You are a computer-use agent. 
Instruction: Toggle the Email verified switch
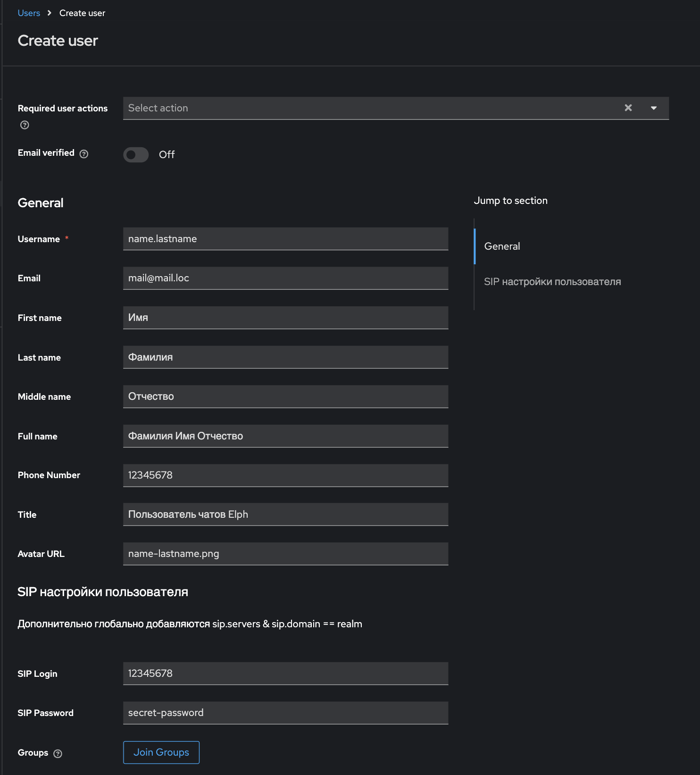coord(136,155)
